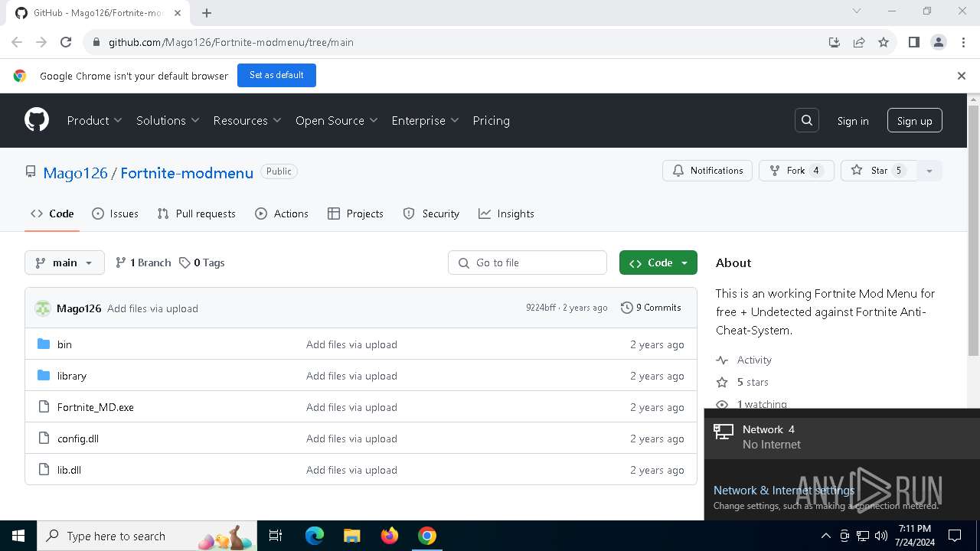This screenshot has height=551, width=980.
Task: Expand the Product menu
Action: coord(94,120)
